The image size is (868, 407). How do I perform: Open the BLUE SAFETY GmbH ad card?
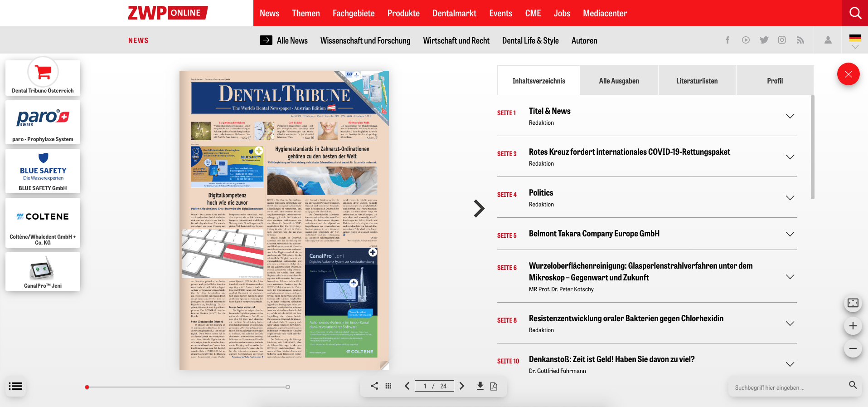43,171
